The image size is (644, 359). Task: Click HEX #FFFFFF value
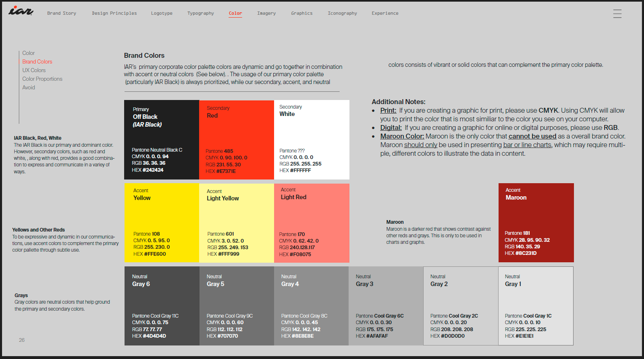coord(295,170)
